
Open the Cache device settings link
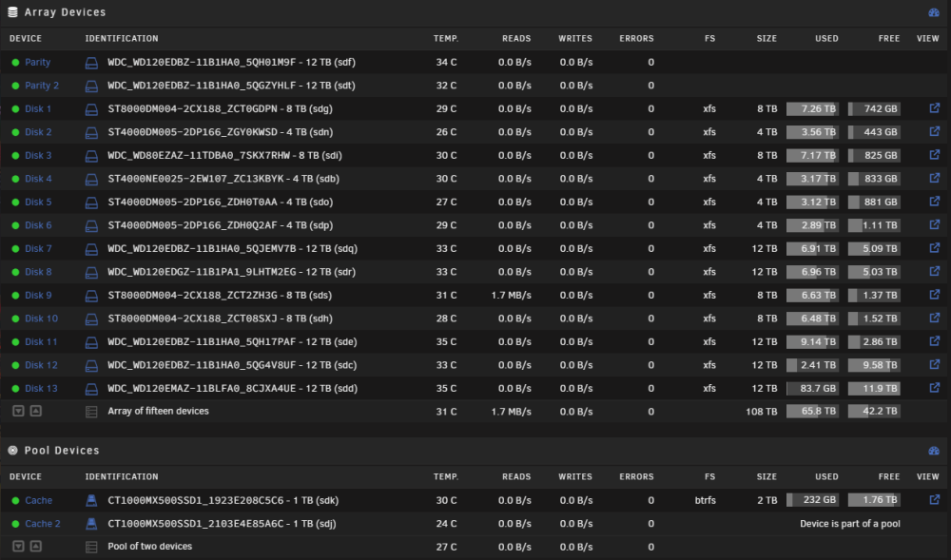39,501
